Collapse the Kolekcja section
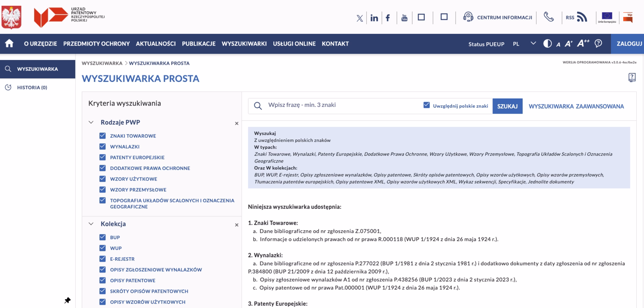 click(91, 224)
